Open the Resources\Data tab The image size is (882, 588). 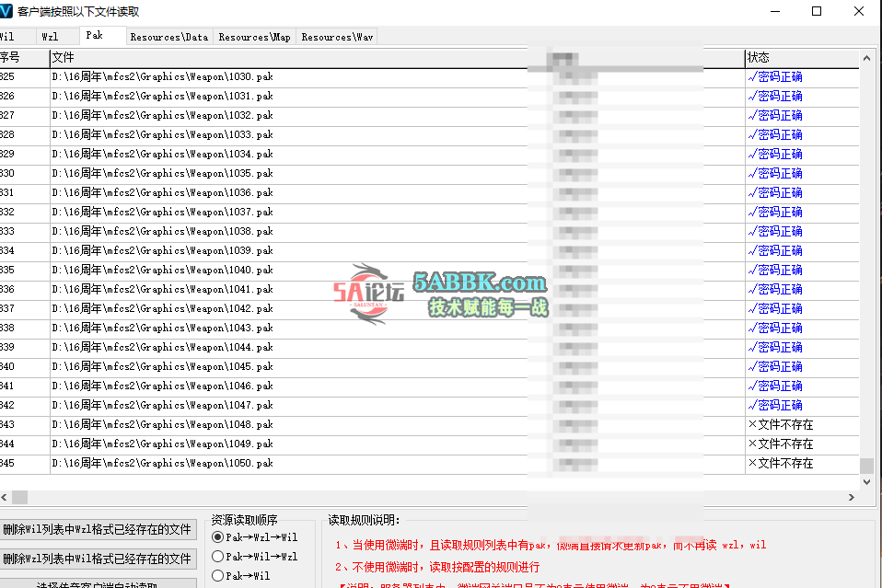168,37
